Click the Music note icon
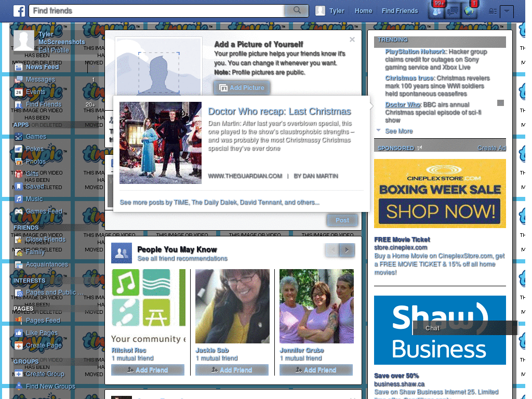Screen dimensions: 532x399 [x=19, y=199]
